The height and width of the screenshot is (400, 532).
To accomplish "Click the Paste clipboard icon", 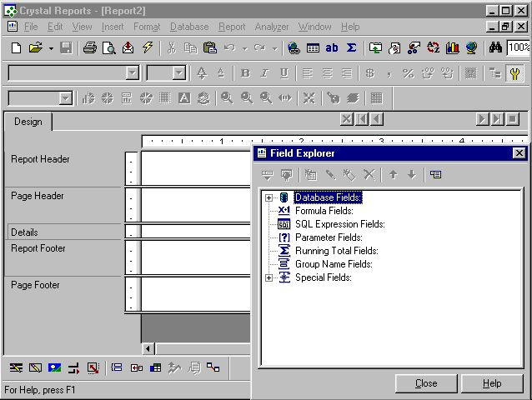I will pos(210,47).
